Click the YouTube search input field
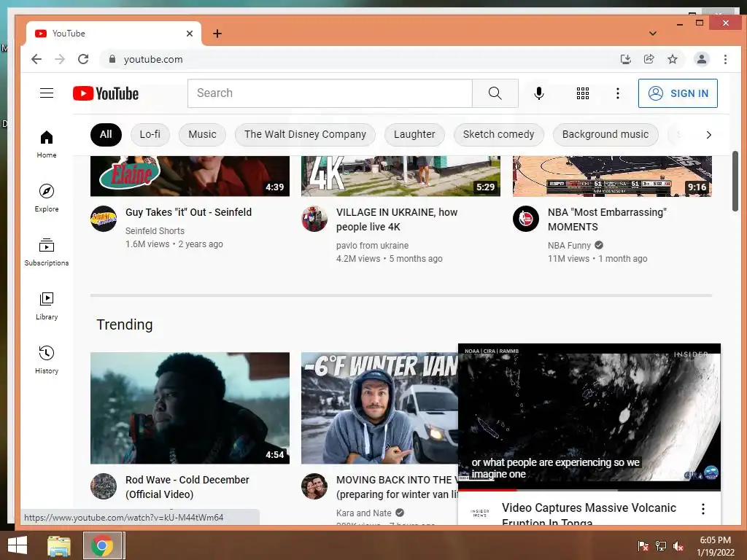This screenshot has height=560, width=747. tap(330, 93)
